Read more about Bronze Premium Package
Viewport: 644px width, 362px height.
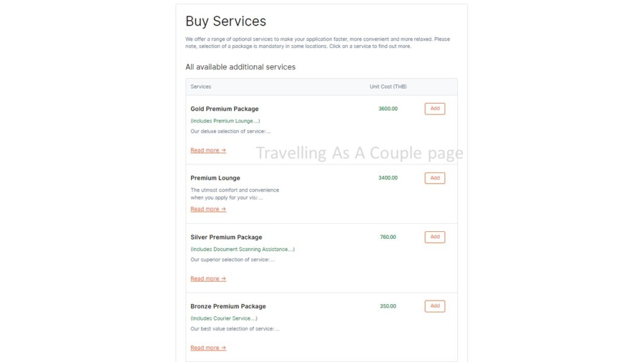(x=208, y=348)
